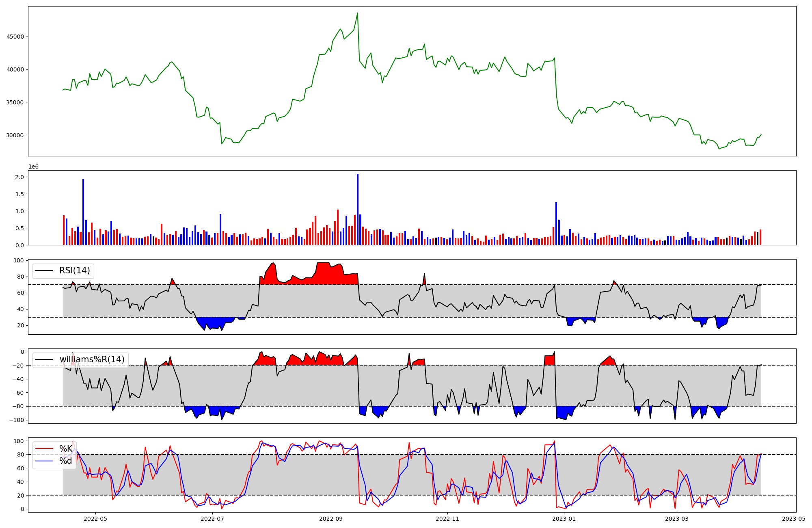
Task: Click the blue %d legend line sample
Action: click(x=44, y=461)
